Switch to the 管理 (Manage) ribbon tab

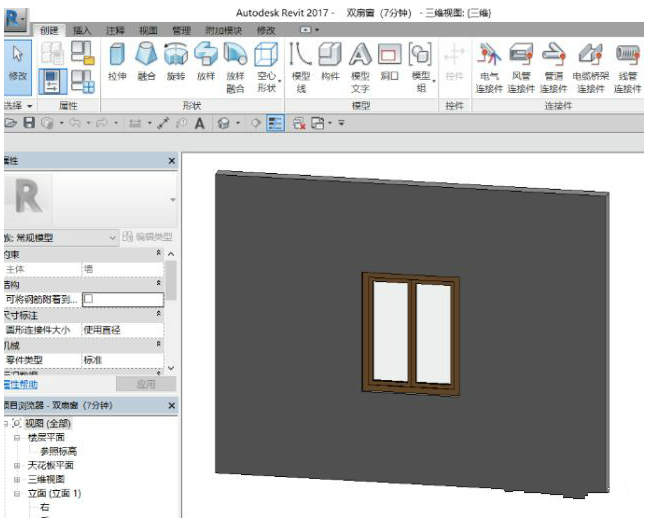tap(181, 30)
